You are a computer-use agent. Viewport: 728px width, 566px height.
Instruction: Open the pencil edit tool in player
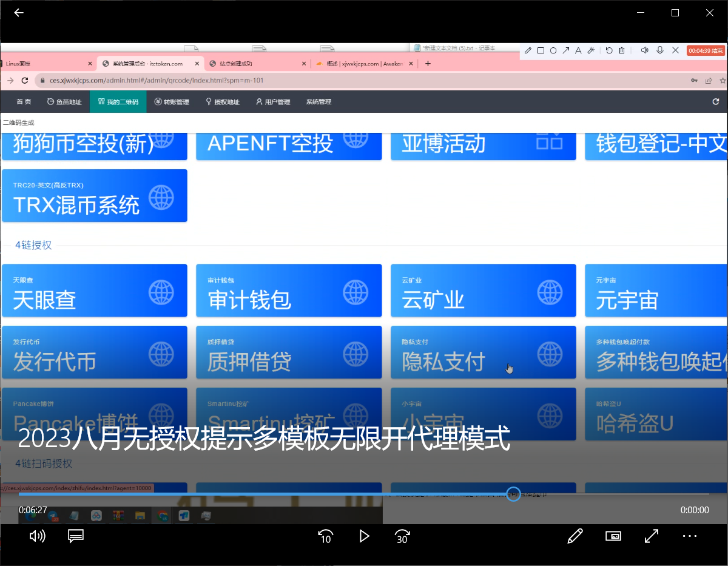pyautogui.click(x=575, y=536)
